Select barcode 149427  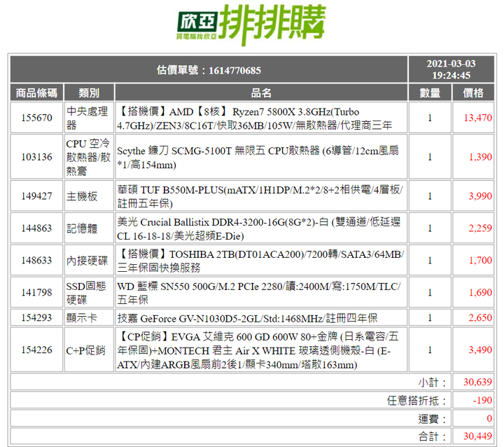tap(36, 196)
